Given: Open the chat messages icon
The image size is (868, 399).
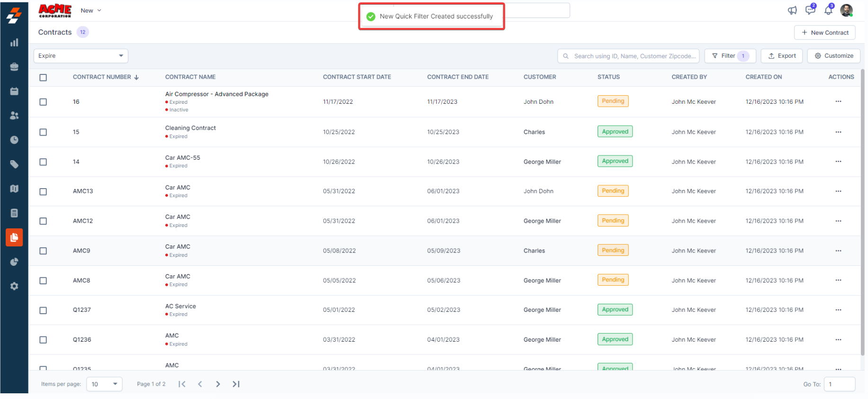Looking at the screenshot, I should pos(810,10).
